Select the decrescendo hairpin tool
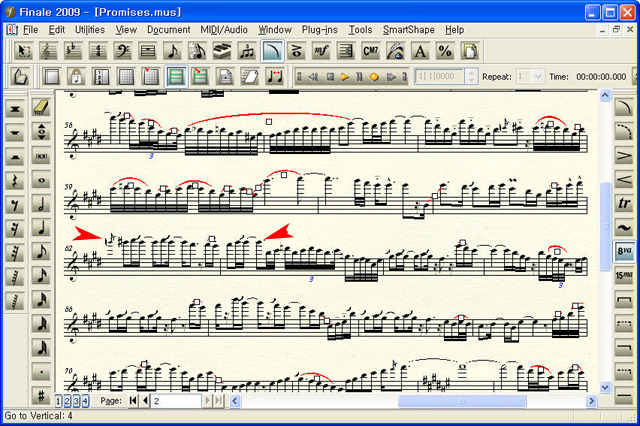This screenshot has width=640, height=426. 624,156
